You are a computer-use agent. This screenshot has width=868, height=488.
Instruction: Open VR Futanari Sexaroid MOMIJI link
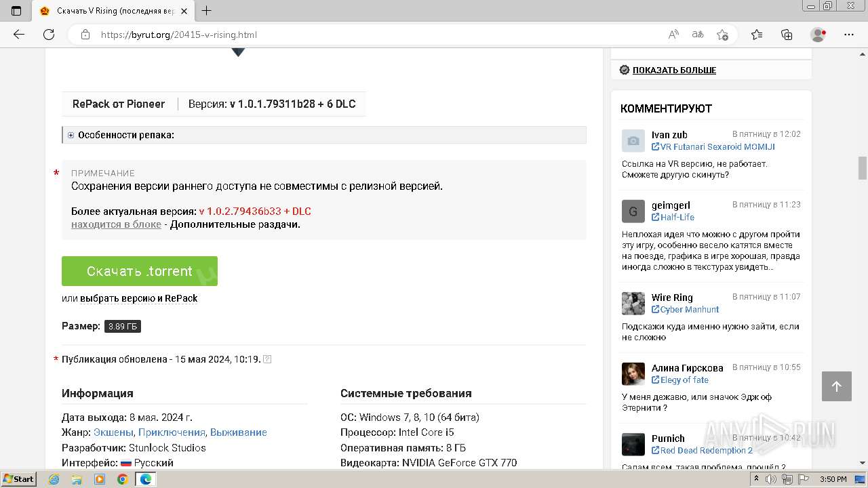(717, 146)
